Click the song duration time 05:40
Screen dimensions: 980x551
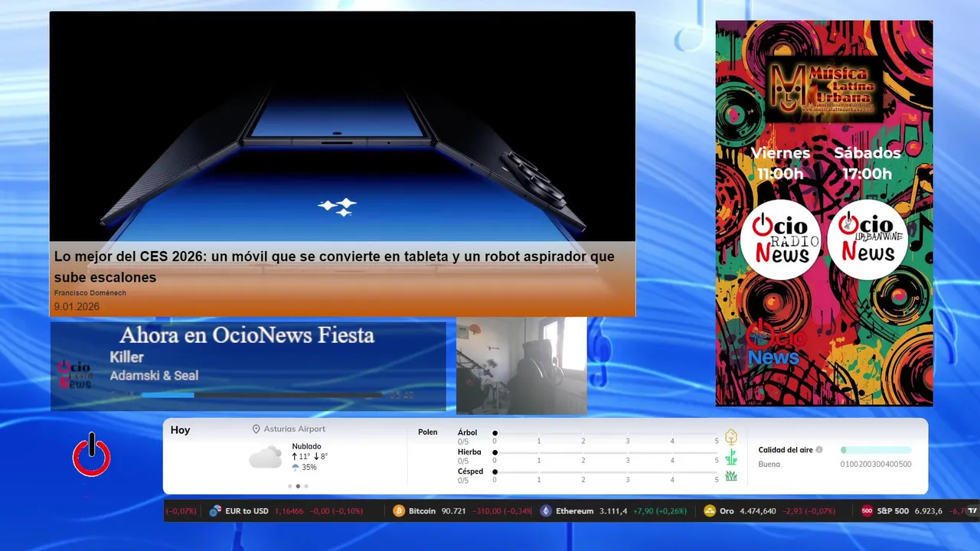[x=401, y=396]
